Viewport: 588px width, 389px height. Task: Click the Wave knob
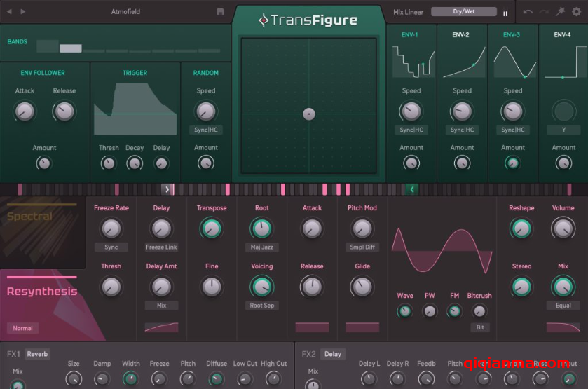click(405, 311)
